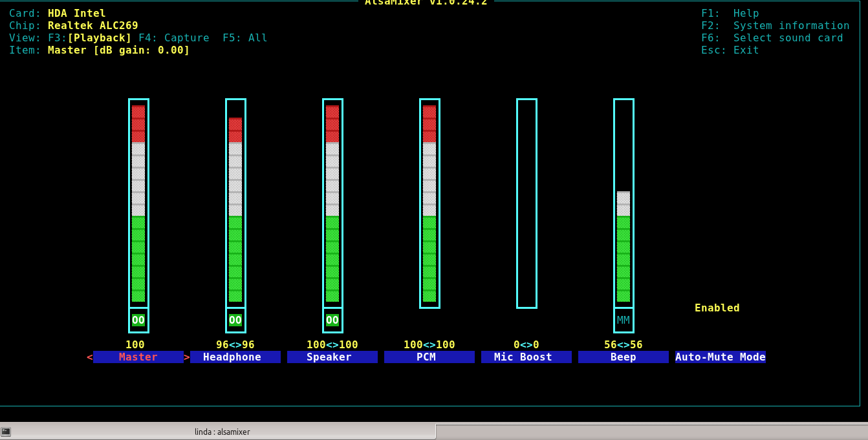Unmute the Beep channel MM indicator
The width and height of the screenshot is (868, 440).
(624, 320)
